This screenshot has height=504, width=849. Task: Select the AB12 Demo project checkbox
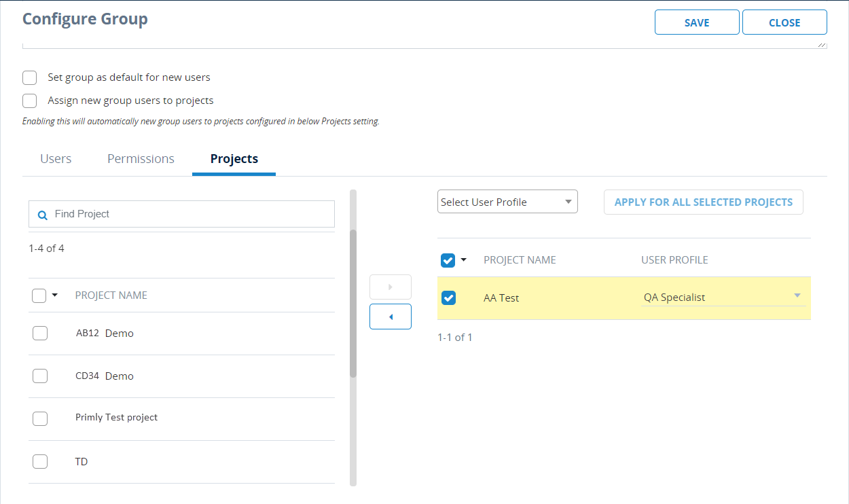point(40,333)
